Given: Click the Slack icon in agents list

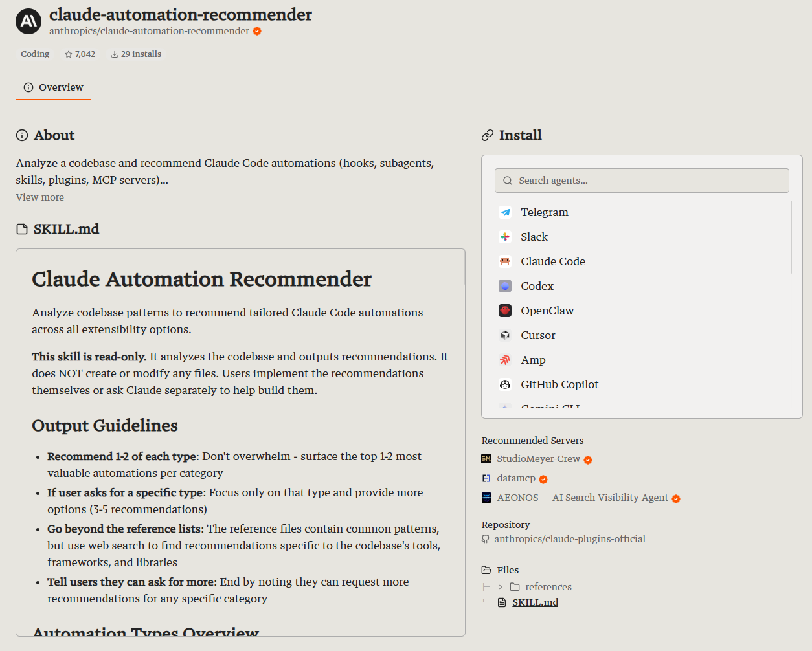Looking at the screenshot, I should click(505, 237).
